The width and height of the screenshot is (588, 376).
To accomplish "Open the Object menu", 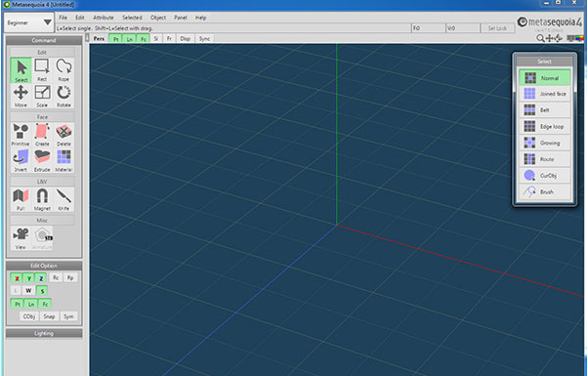I will (x=158, y=18).
